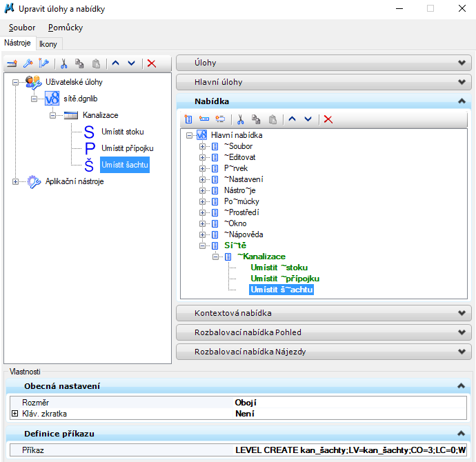Click the new menu icon in Nabídka toolbar
476x462 pixels.
click(x=188, y=119)
